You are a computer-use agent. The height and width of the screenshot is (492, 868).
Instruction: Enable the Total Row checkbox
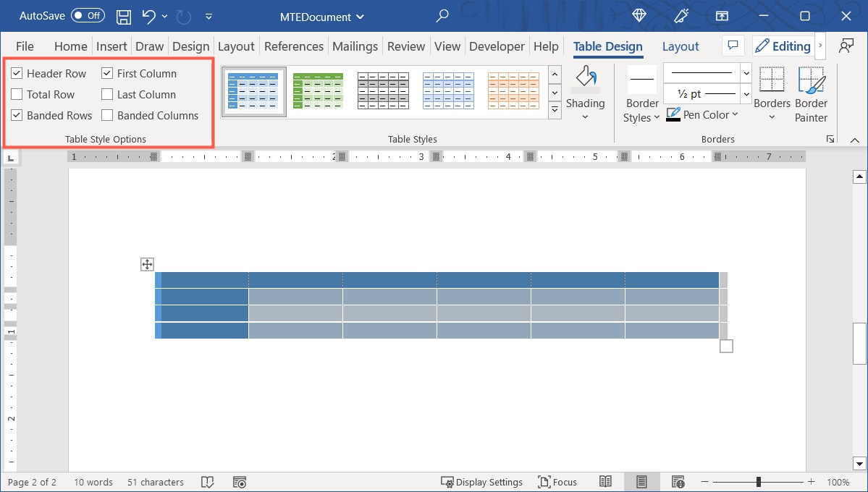pyautogui.click(x=17, y=95)
